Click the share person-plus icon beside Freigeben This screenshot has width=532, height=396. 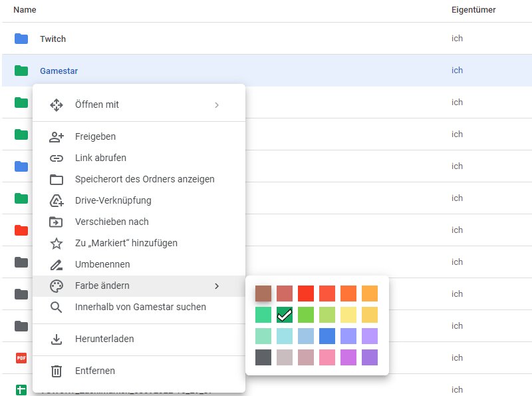pos(57,136)
